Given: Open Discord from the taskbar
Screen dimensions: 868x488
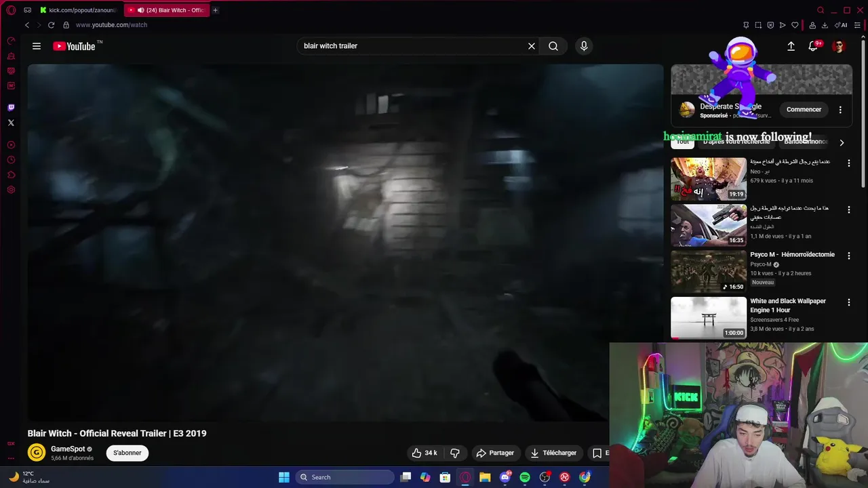Looking at the screenshot, I should tap(505, 477).
